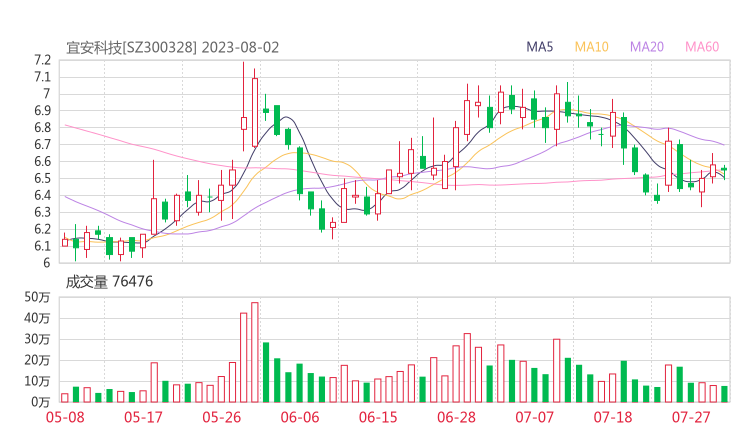Select the 05-08 date label
Image resolution: width=740 pixels, height=440 pixels.
click(65, 418)
